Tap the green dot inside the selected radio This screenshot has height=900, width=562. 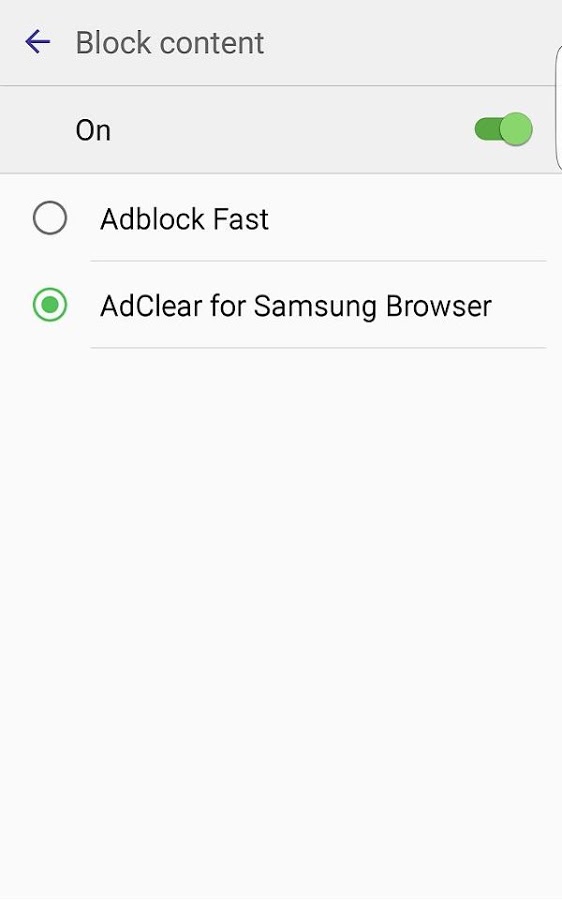(50, 305)
